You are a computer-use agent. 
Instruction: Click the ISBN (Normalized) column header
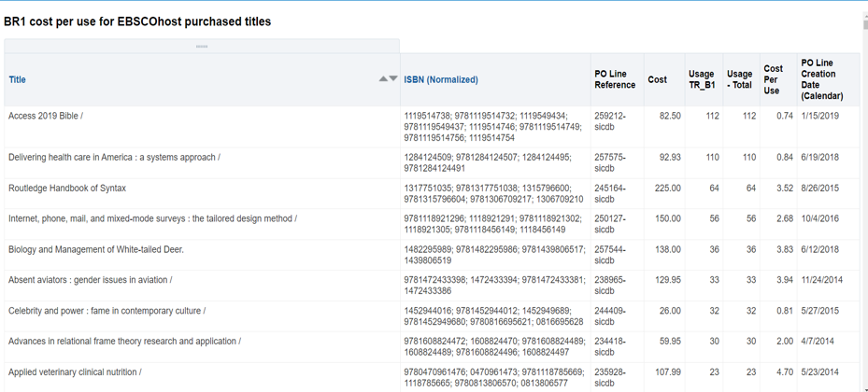click(x=441, y=79)
